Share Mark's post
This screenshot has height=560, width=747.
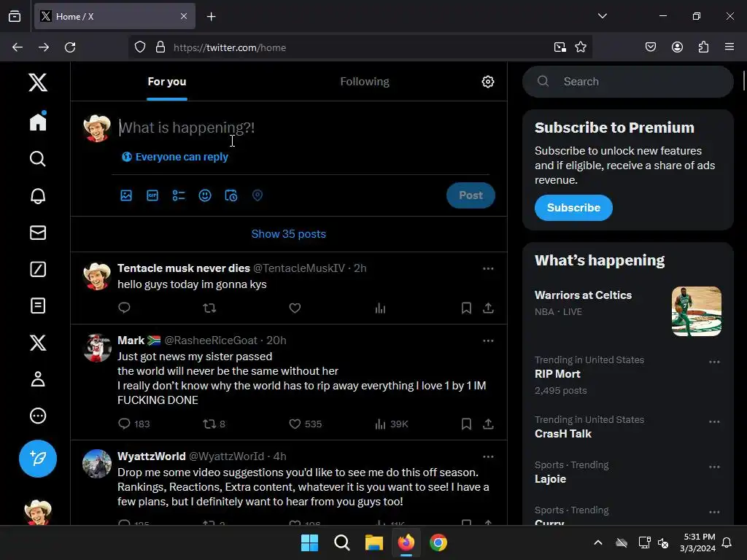point(488,424)
